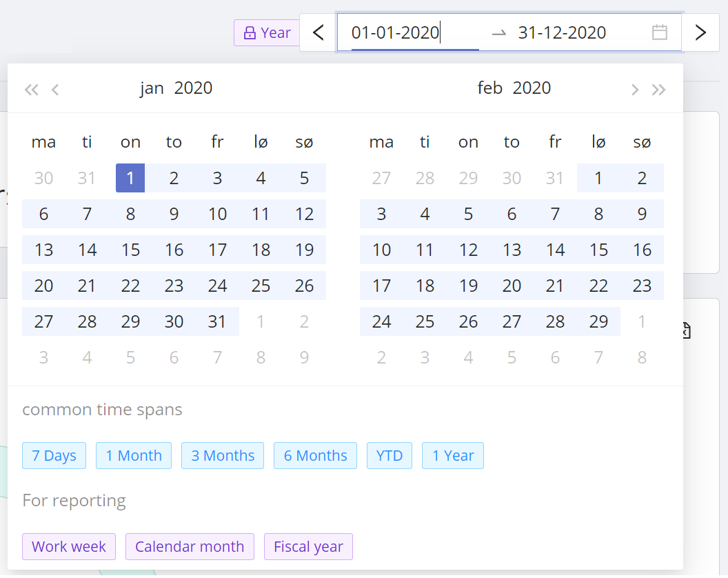
Task: Open the feb month selector header
Action: (489, 88)
